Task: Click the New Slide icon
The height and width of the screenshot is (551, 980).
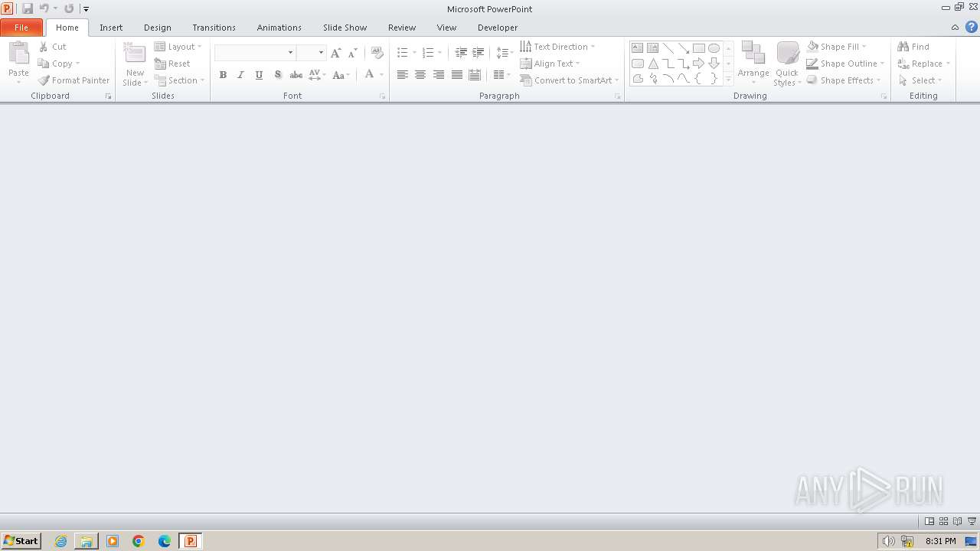Action: (x=135, y=54)
